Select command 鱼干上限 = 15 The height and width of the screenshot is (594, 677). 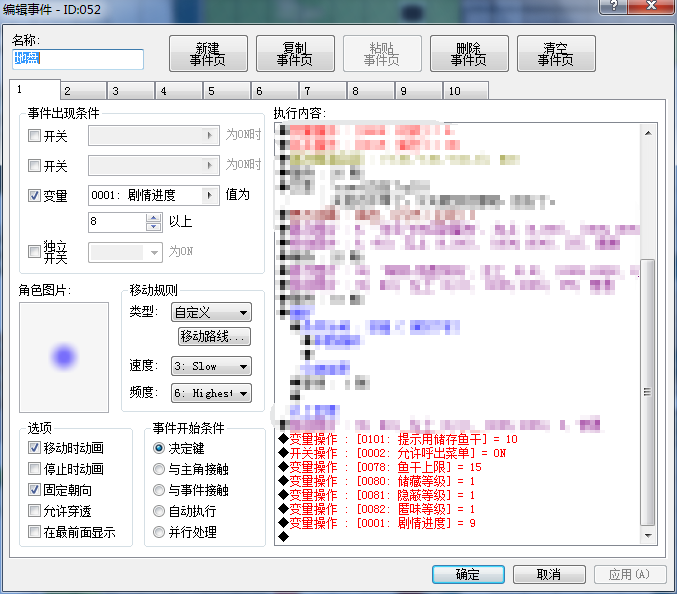coord(380,467)
